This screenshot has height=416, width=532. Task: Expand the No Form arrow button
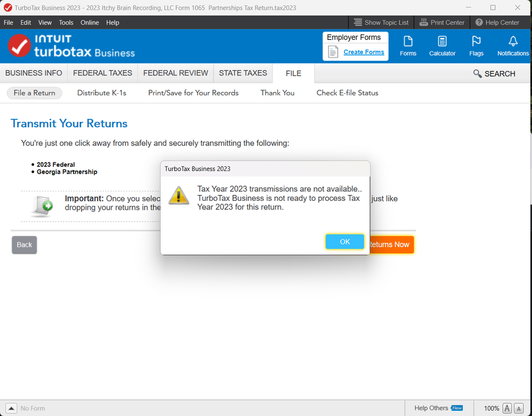(12, 408)
